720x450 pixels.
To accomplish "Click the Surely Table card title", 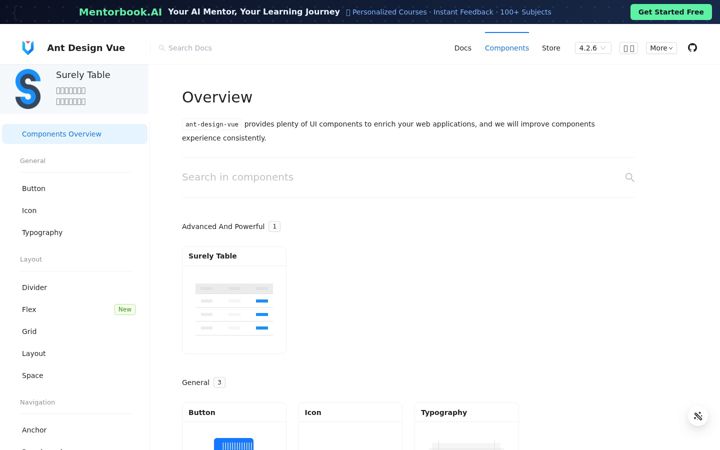I will pyautogui.click(x=213, y=256).
